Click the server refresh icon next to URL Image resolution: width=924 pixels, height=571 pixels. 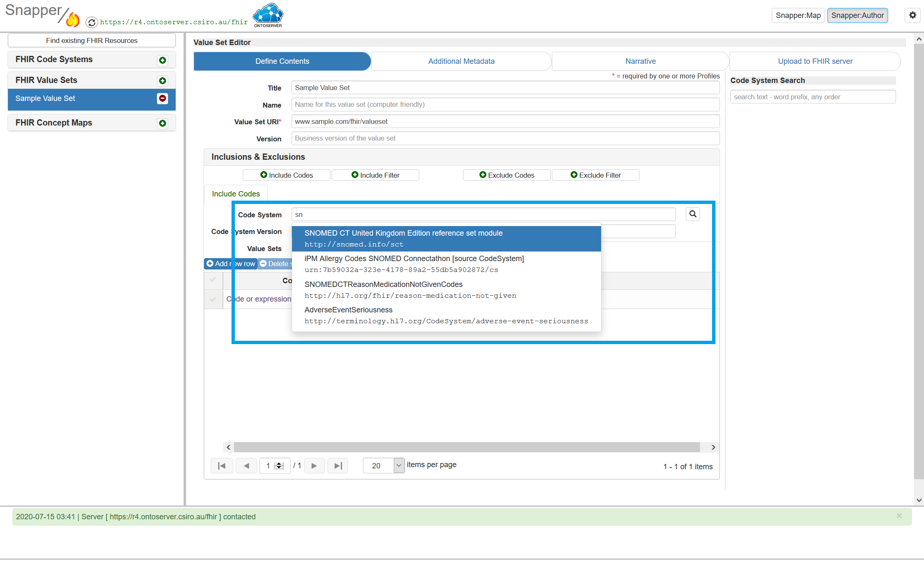tap(92, 22)
